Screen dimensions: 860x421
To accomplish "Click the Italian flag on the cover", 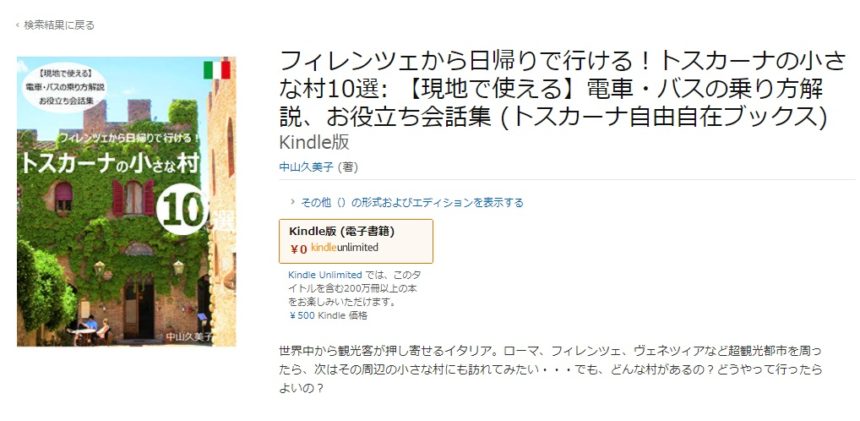I will pyautogui.click(x=217, y=70).
